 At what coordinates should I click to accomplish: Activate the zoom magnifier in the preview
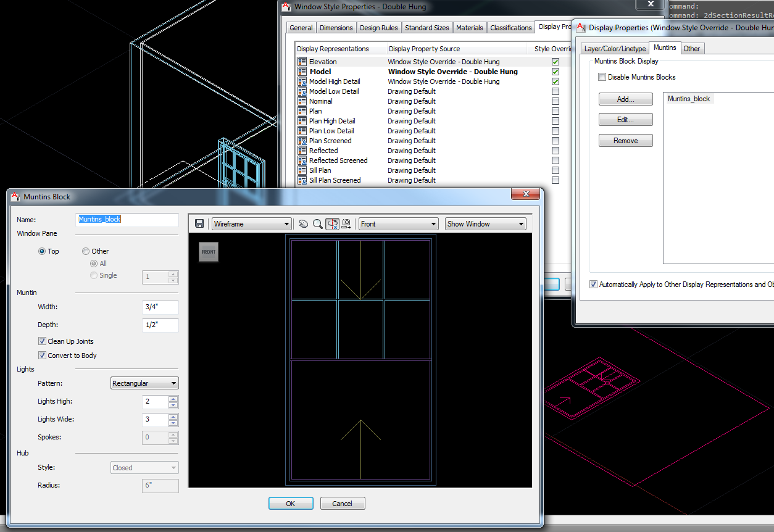[x=317, y=223]
